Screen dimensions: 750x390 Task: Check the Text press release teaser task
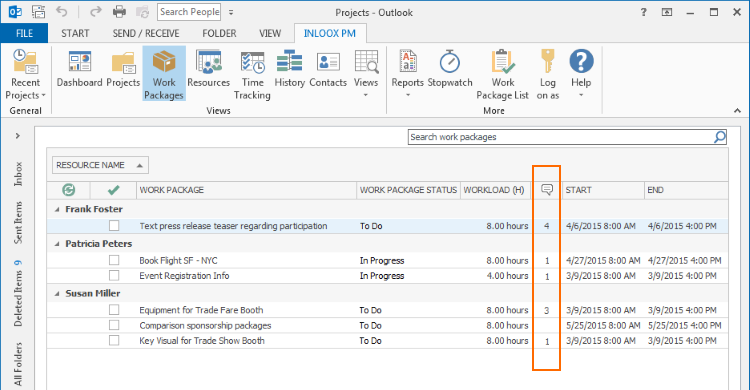pos(114,225)
